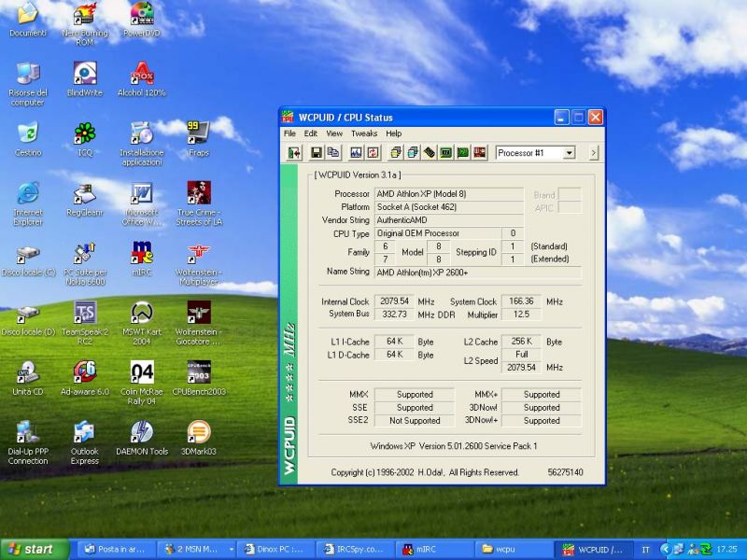Click the yellow stacked-windows toolbar icon

pos(395,153)
